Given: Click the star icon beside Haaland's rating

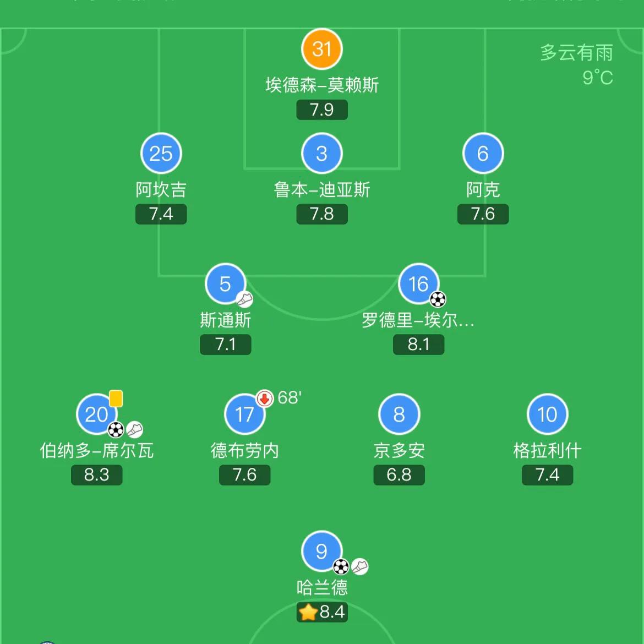Looking at the screenshot, I should [x=307, y=612].
